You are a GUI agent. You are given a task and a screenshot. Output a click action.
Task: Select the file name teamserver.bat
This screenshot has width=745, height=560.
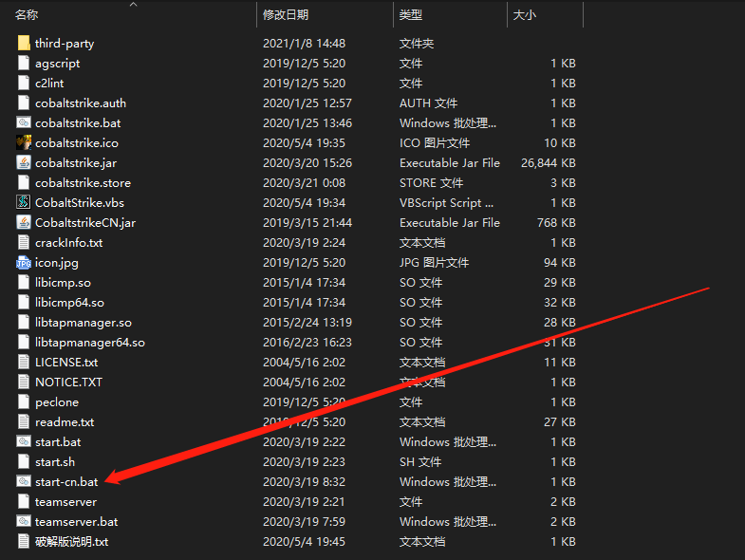[77, 522]
